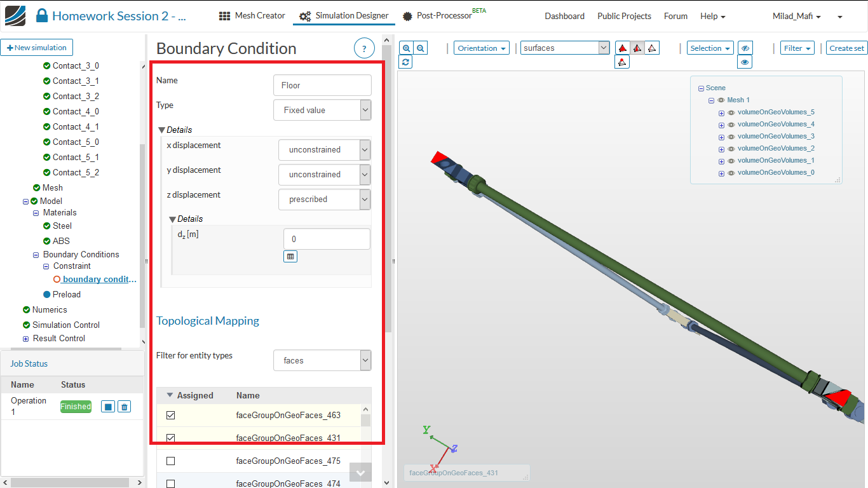Open the Selection dropdown
Viewport: 868px width, 488px height.
tap(710, 48)
